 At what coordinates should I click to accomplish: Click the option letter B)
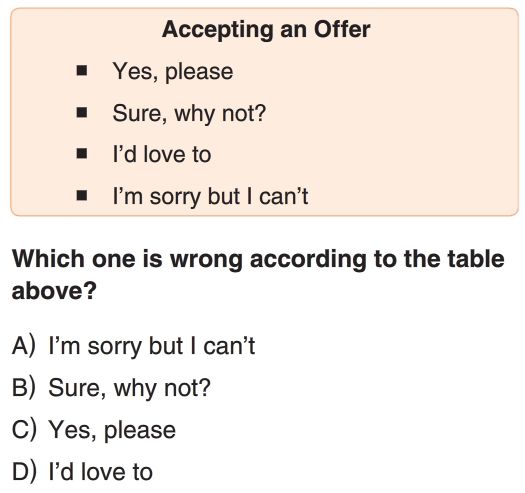coord(23,388)
